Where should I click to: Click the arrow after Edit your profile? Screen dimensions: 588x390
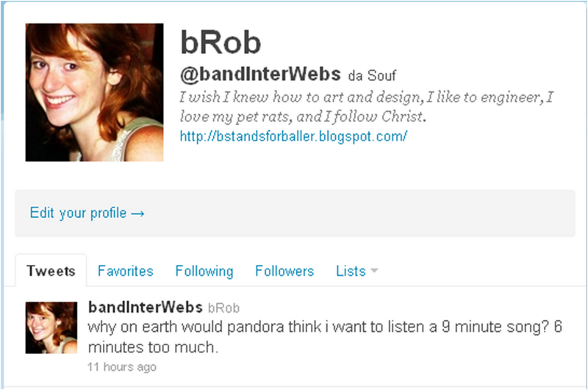click(x=138, y=213)
